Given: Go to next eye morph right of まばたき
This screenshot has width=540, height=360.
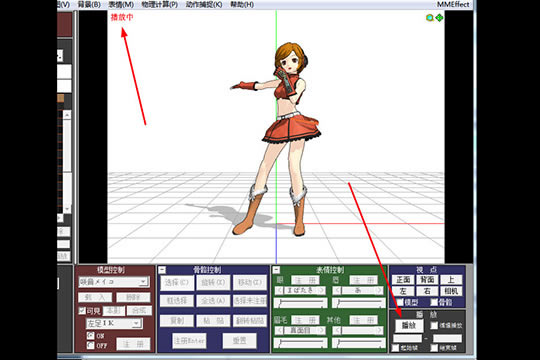Looking at the screenshot, I should [321, 290].
